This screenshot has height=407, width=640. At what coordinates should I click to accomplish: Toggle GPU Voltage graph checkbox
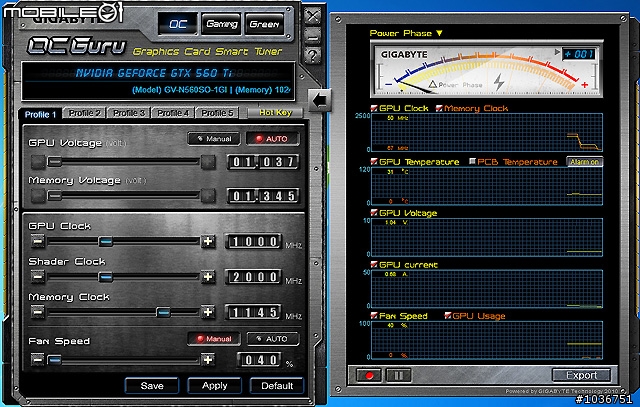[374, 213]
